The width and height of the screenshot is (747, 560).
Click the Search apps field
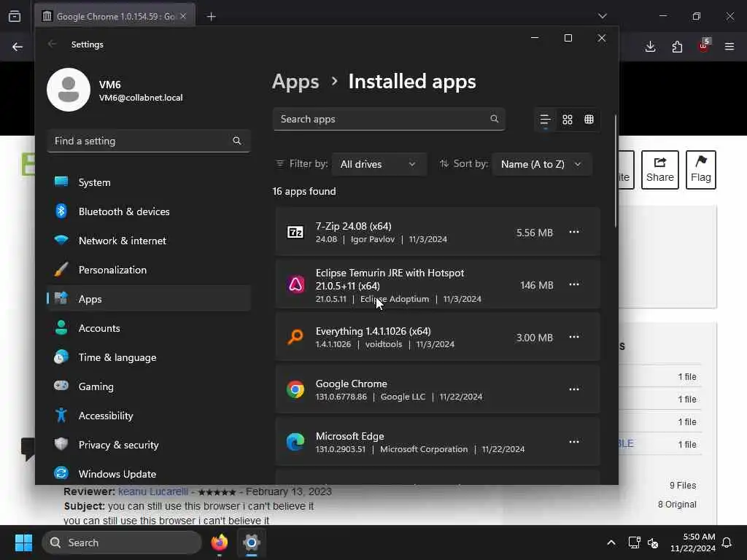coord(389,119)
